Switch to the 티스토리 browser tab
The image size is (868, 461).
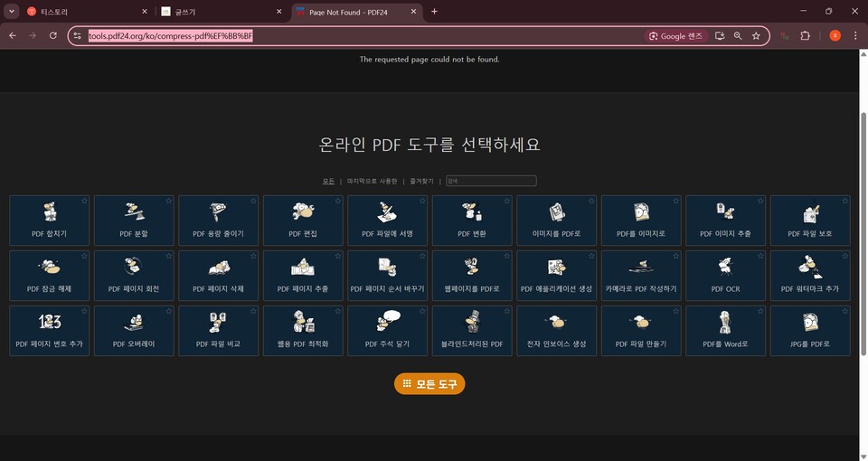pos(88,12)
